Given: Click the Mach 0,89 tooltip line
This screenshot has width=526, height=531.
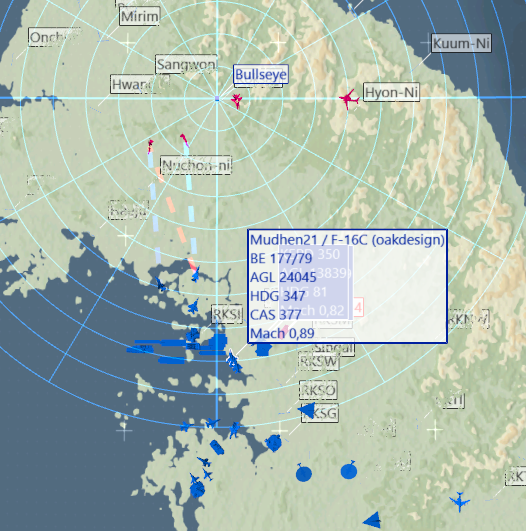Looking at the screenshot, I should (282, 334).
